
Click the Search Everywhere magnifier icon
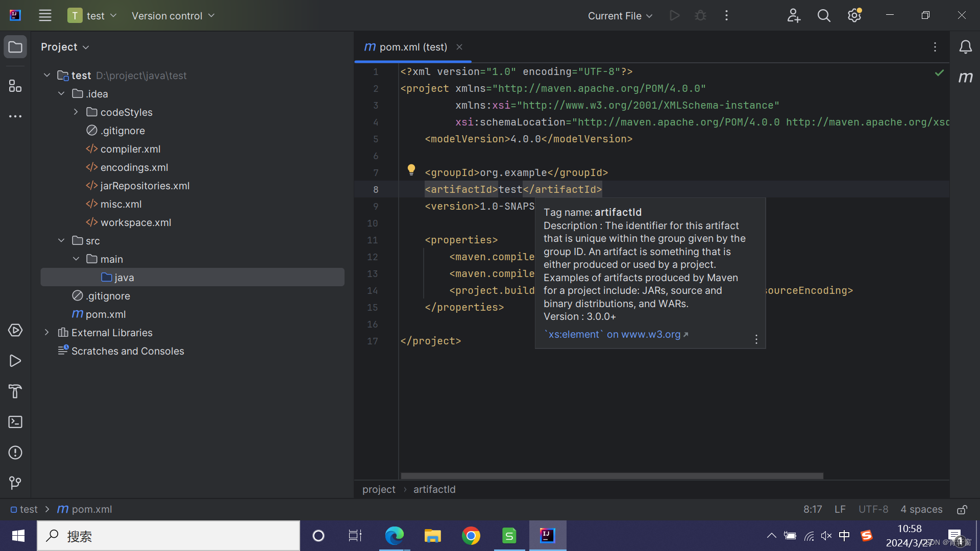coord(824,16)
